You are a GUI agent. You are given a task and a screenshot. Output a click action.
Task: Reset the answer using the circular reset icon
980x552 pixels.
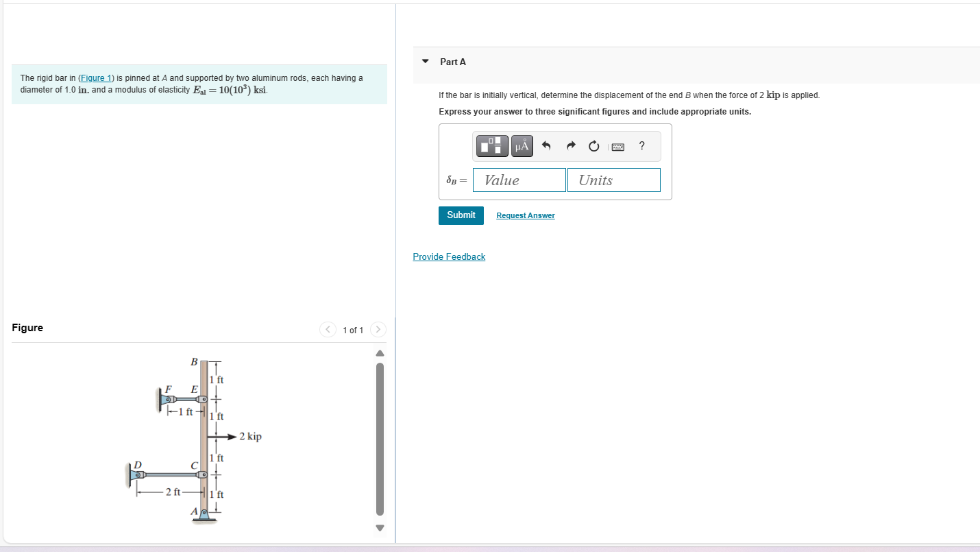593,145
